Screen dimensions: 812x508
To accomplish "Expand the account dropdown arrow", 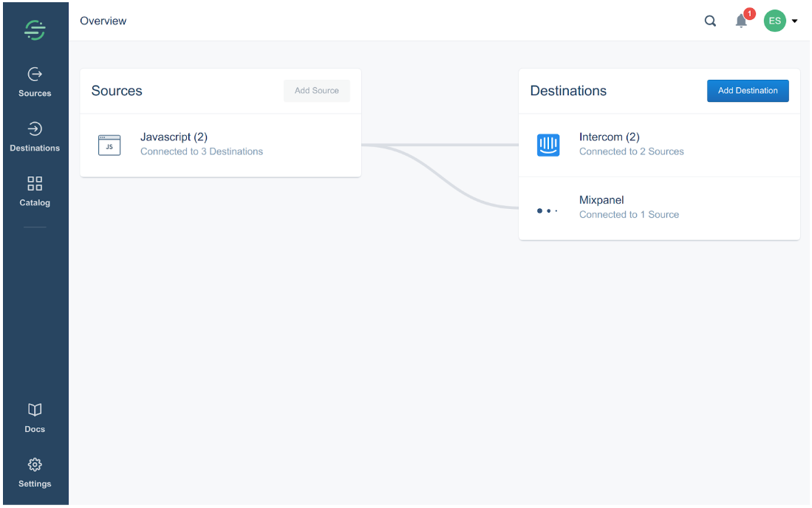I will (x=794, y=21).
